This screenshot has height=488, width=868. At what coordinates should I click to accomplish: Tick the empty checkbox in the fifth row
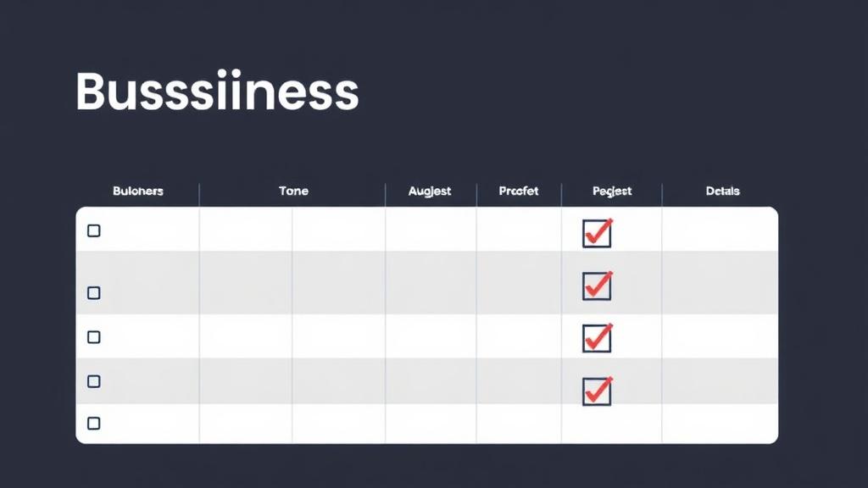click(x=93, y=424)
